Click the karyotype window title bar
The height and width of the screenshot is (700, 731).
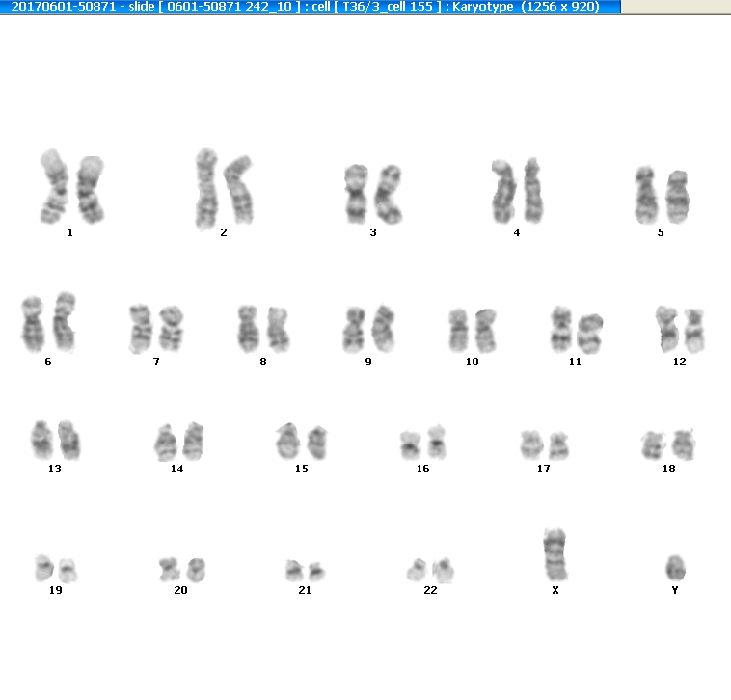310,7
